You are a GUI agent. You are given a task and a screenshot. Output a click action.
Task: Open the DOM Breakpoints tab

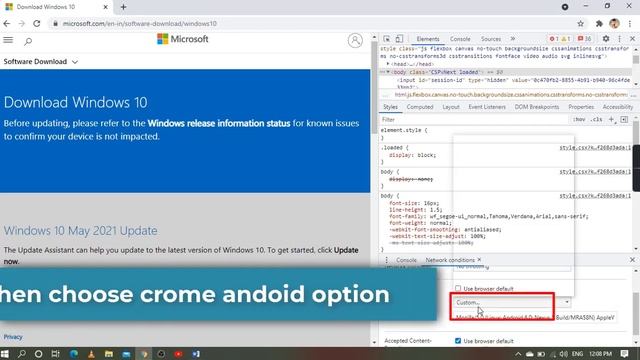click(x=536, y=107)
